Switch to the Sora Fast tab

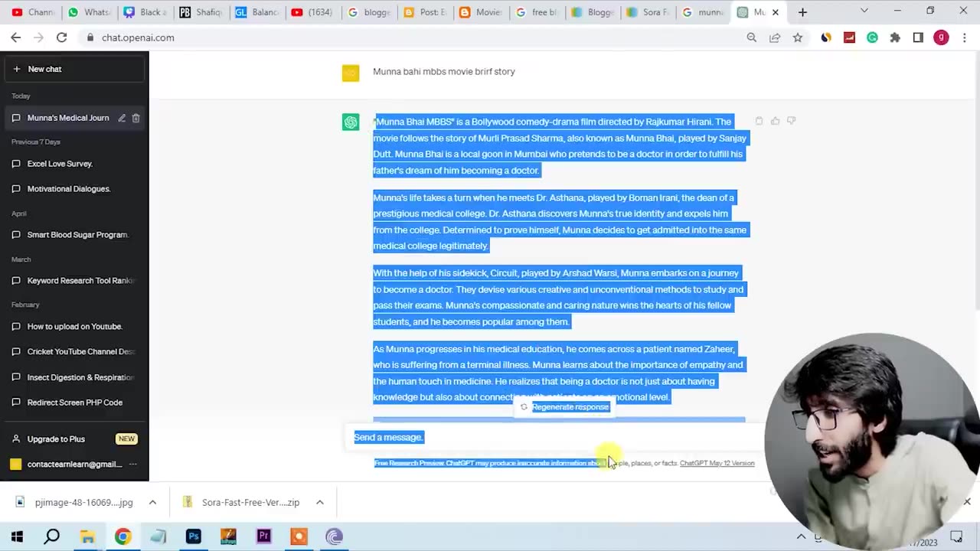[648, 12]
